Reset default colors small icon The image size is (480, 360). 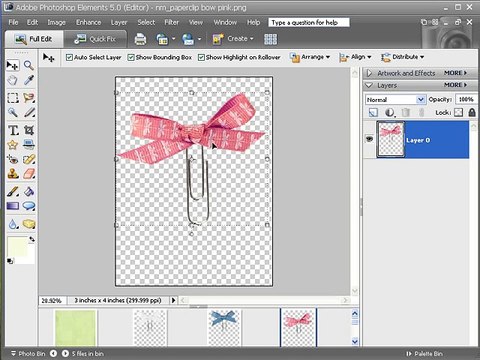click(x=10, y=261)
